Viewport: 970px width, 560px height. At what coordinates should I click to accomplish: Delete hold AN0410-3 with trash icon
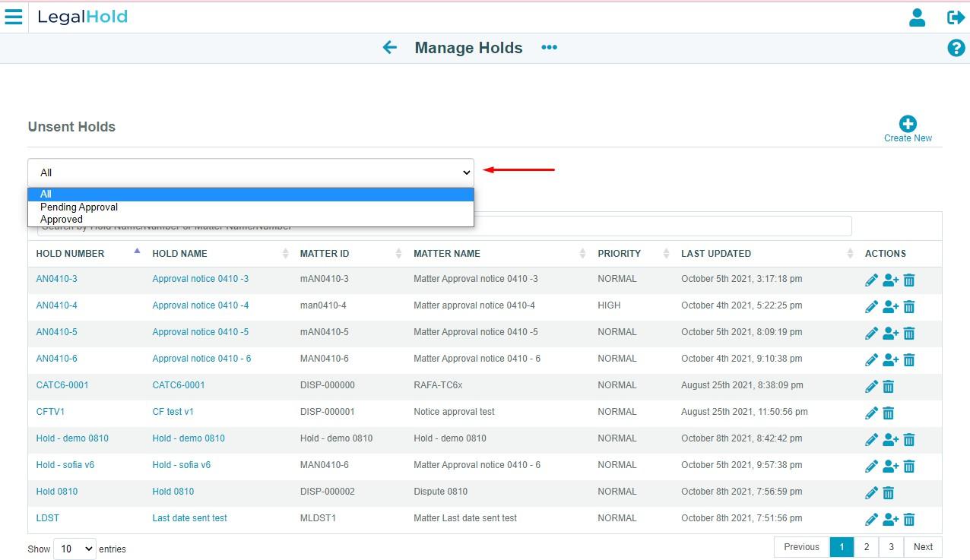[x=909, y=280]
